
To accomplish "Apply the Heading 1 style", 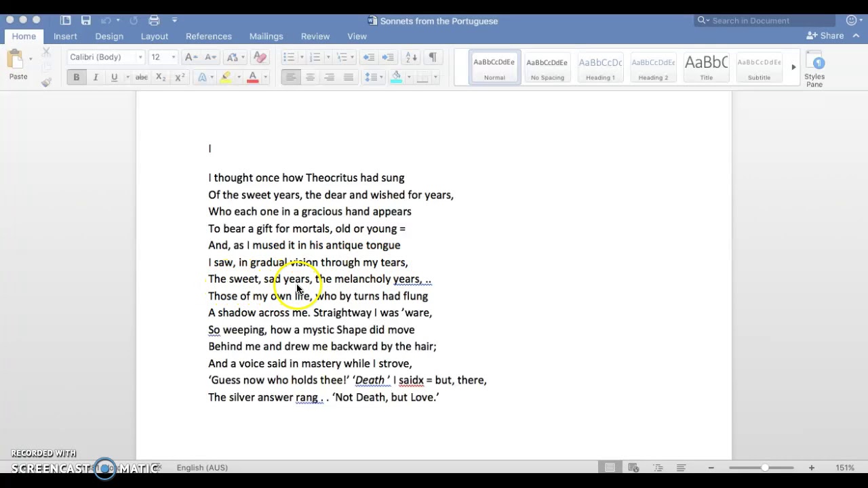I will point(600,67).
